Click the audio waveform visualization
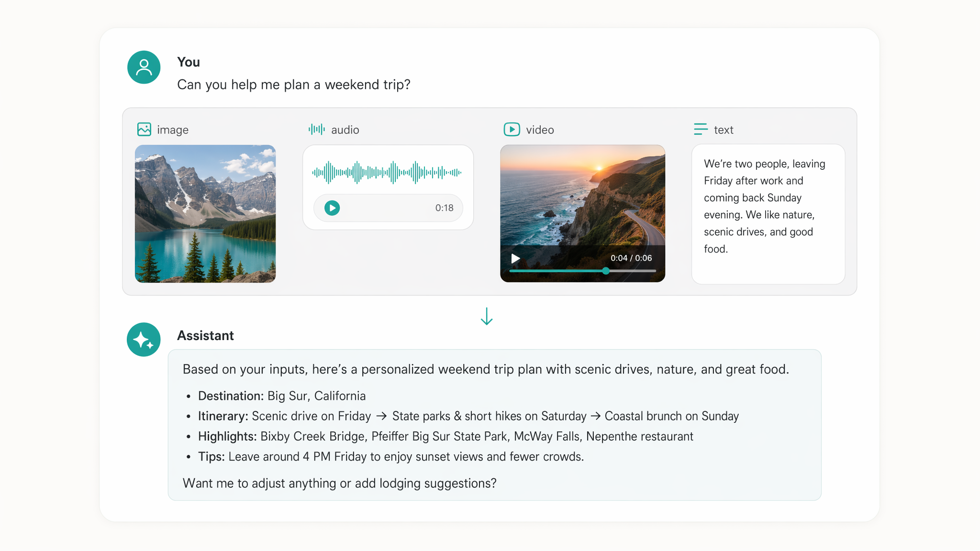The height and width of the screenshot is (551, 980). pyautogui.click(x=387, y=172)
